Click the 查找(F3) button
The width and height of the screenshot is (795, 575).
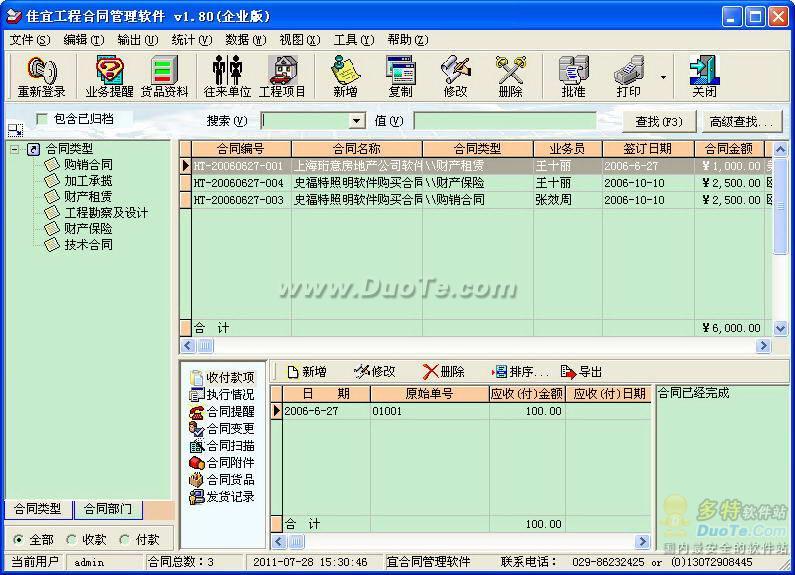(659, 122)
